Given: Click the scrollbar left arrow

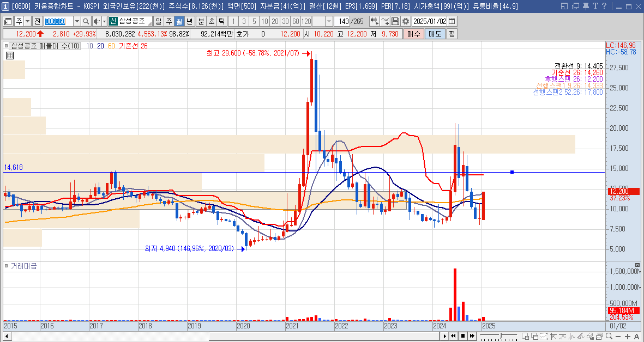Looking at the screenshot, I should pyautogui.click(x=7, y=336).
